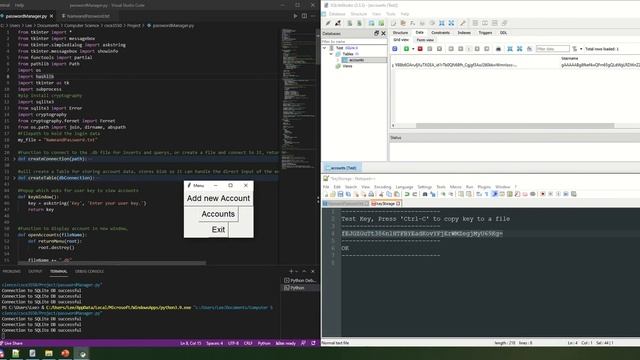Image resolution: width=640 pixels, height=360 pixels.
Task: Click the horizontal scrollbar in SQLiteStudio grid
Action: tap(514, 126)
